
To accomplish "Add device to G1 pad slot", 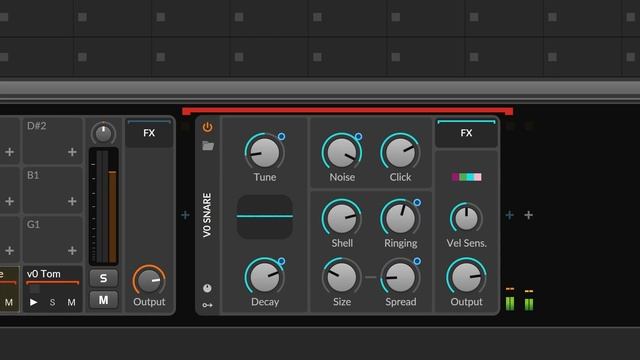I will point(72,250).
